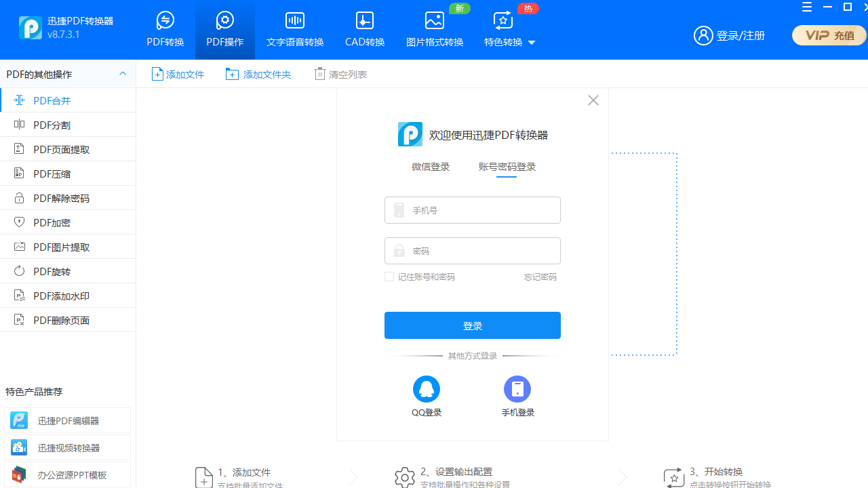Click the VIP 充值 button
Screen dimensions: 868x488
829,35
